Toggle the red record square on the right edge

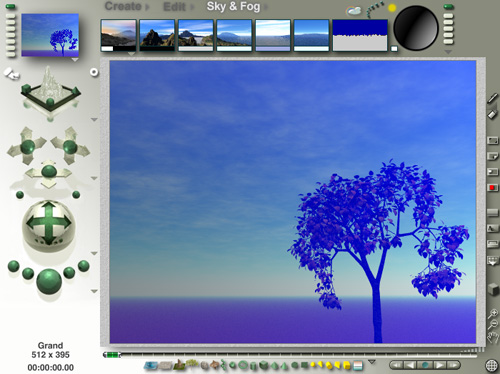pyautogui.click(x=492, y=187)
